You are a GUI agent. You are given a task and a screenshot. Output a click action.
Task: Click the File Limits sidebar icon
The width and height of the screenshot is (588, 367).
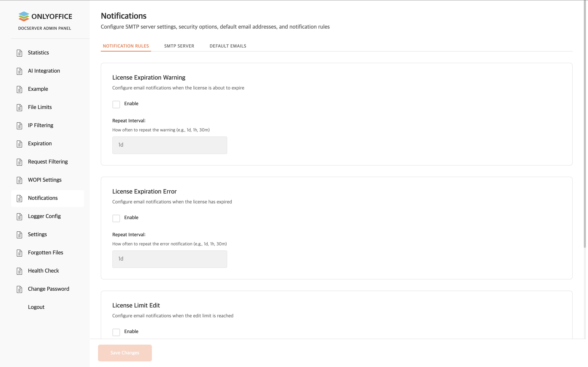[x=19, y=107]
